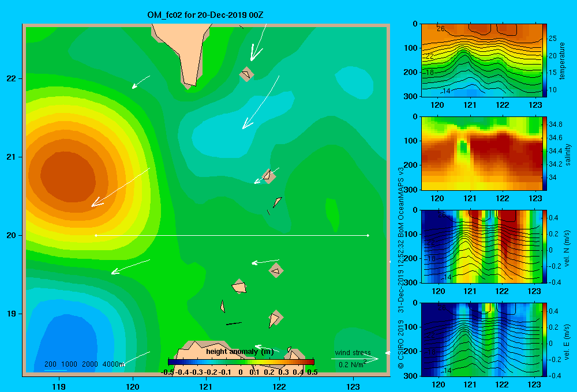This screenshot has height=392, width=577.
Task: Click the 'vel. E (m/s)' label
Action: 567,341
